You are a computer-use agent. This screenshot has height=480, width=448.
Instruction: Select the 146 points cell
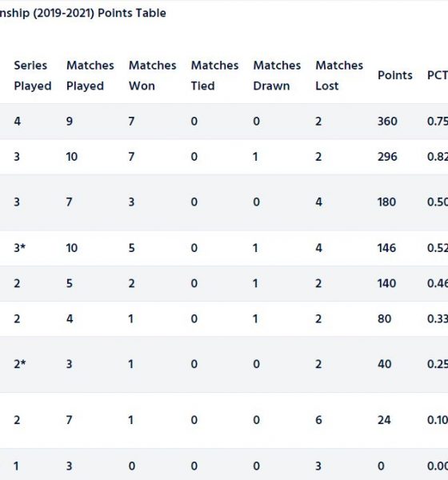[386, 248]
